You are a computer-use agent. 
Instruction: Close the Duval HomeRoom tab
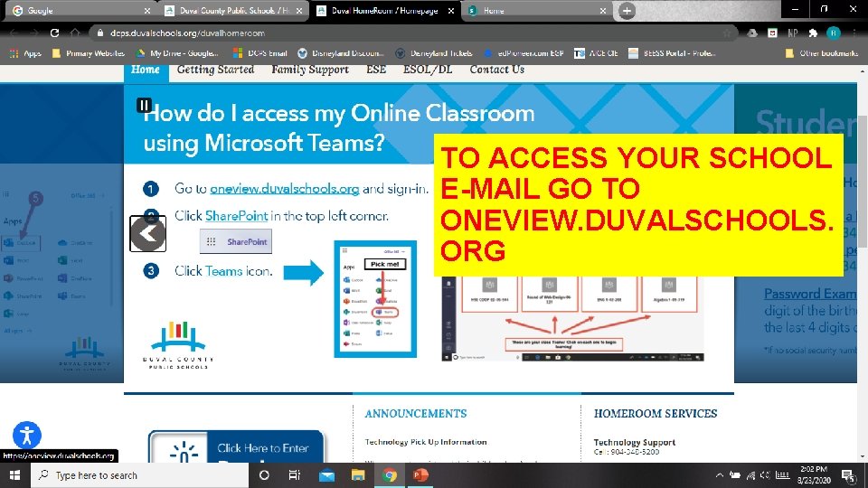tap(450, 11)
